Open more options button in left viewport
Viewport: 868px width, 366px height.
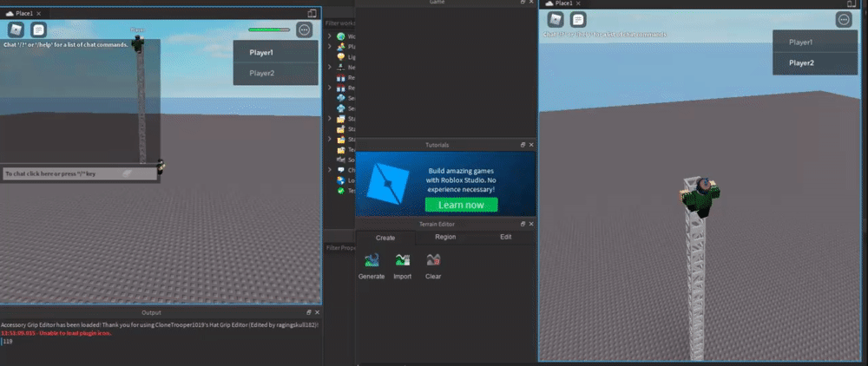pos(304,29)
